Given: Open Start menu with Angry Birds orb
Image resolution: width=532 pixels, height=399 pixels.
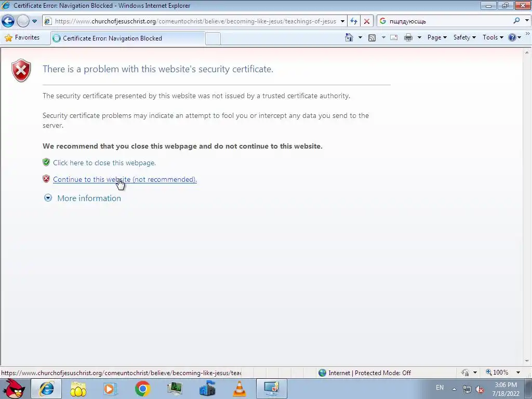Looking at the screenshot, I should 14,389.
